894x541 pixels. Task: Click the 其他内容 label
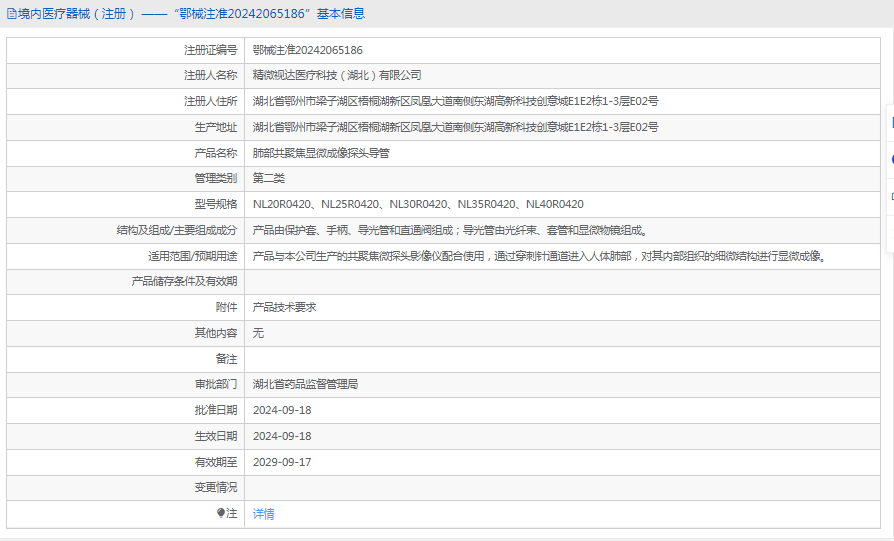click(x=216, y=333)
